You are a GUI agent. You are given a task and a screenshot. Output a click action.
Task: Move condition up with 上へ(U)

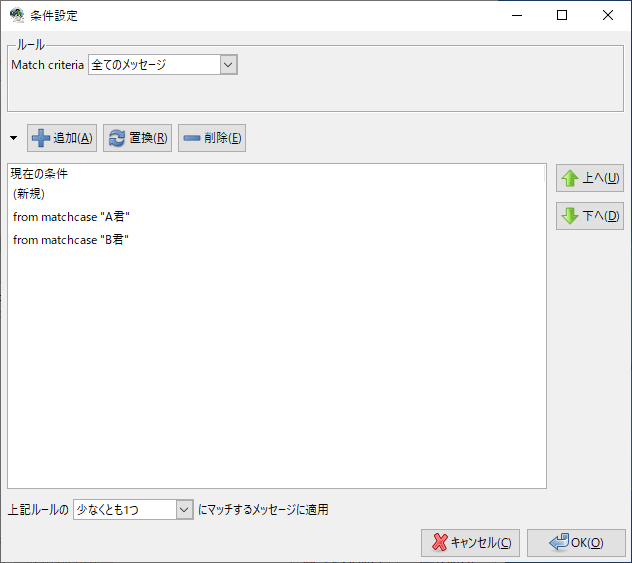point(590,178)
